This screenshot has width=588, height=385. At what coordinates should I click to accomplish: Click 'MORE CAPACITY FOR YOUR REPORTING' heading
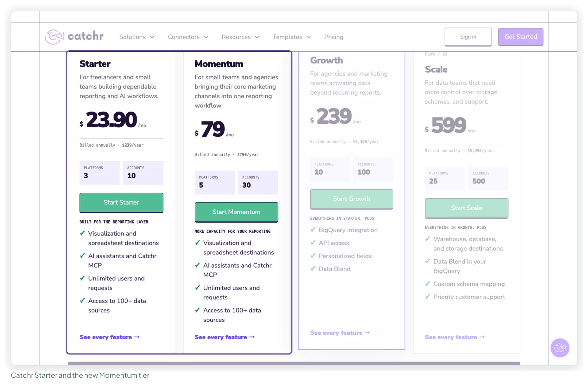point(233,231)
